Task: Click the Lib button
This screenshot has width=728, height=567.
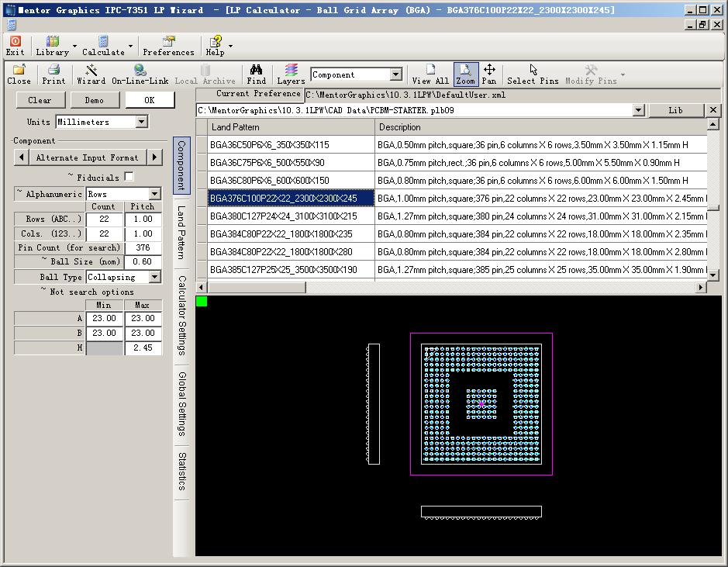Action: (x=675, y=110)
